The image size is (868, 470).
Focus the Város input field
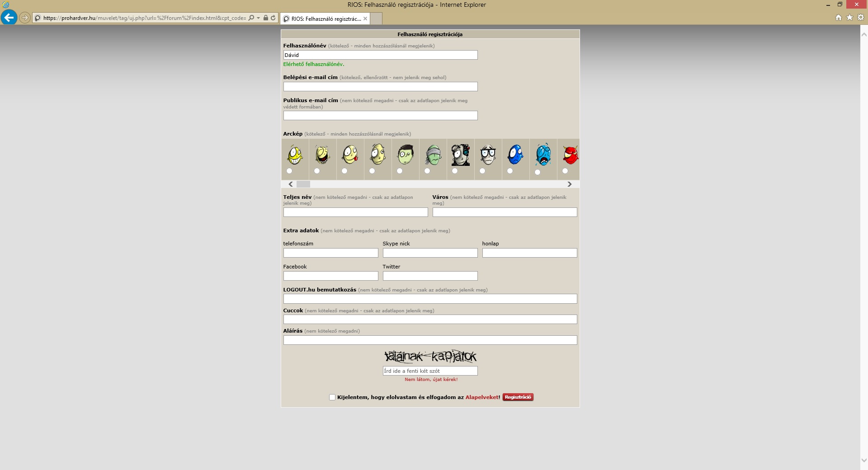(x=505, y=212)
